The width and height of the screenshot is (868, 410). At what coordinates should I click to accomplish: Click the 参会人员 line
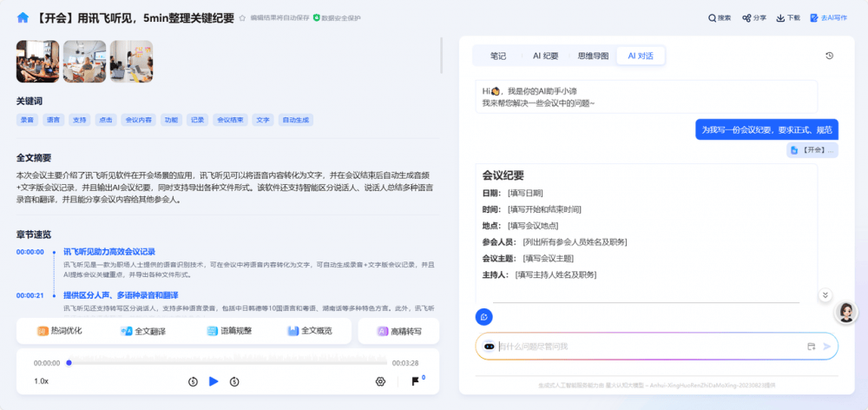tap(555, 242)
